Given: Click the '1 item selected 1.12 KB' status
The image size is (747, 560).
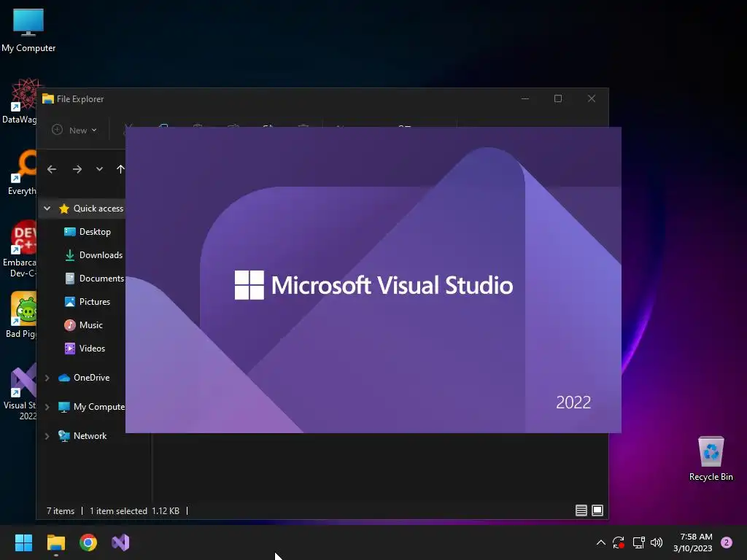Looking at the screenshot, I should 134,511.
